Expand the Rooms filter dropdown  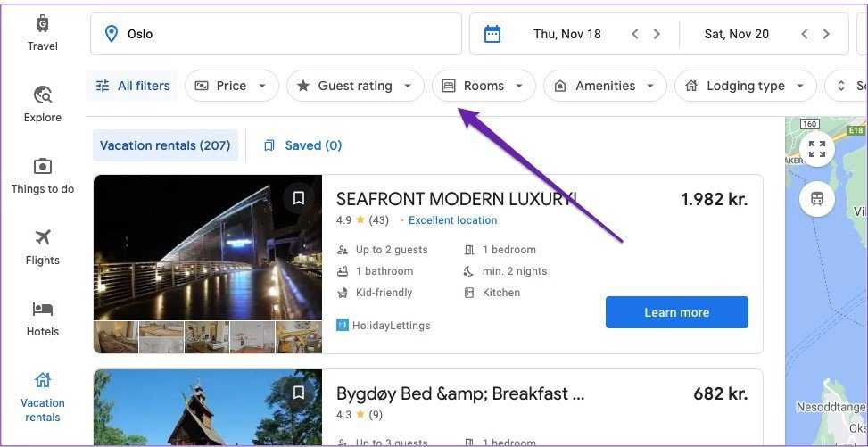pos(484,86)
